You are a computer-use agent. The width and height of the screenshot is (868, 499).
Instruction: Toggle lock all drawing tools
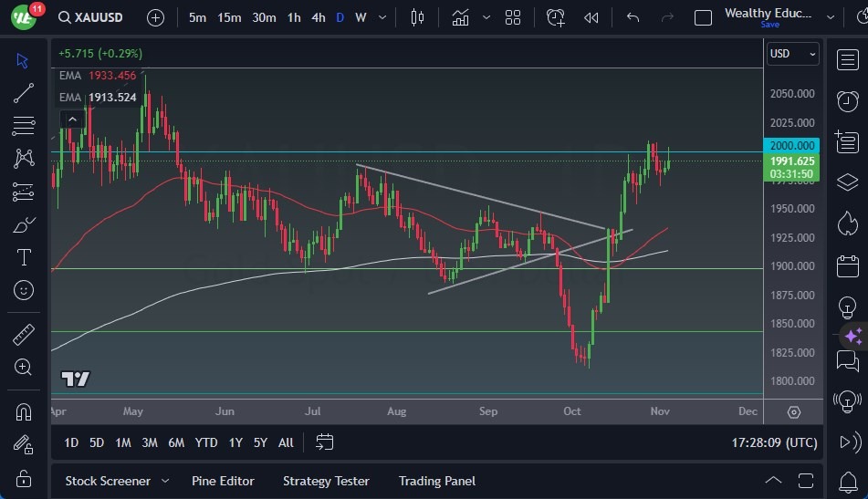pos(24,478)
